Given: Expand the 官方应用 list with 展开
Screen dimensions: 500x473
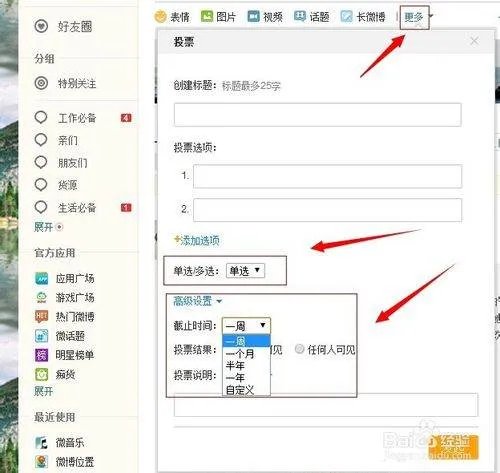Looking at the screenshot, I should click(x=44, y=391).
